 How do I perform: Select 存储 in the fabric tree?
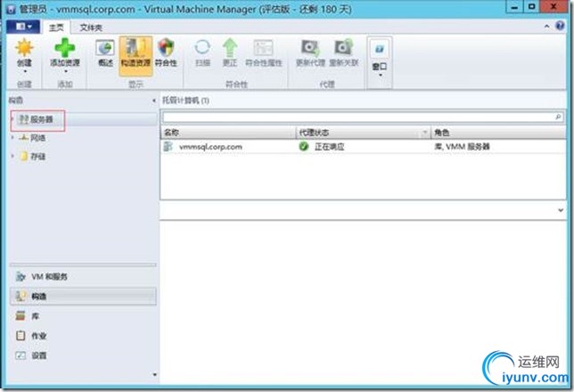(x=38, y=157)
